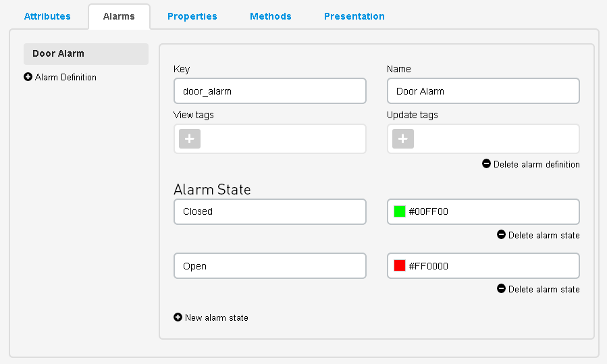Click the Name field containing Door Alarm
The width and height of the screenshot is (607, 364).
click(x=483, y=91)
